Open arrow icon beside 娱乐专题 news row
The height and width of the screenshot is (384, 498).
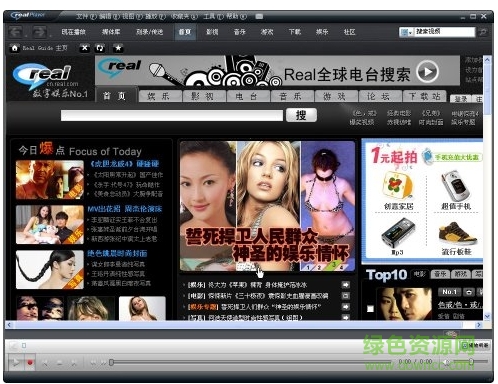click(346, 307)
